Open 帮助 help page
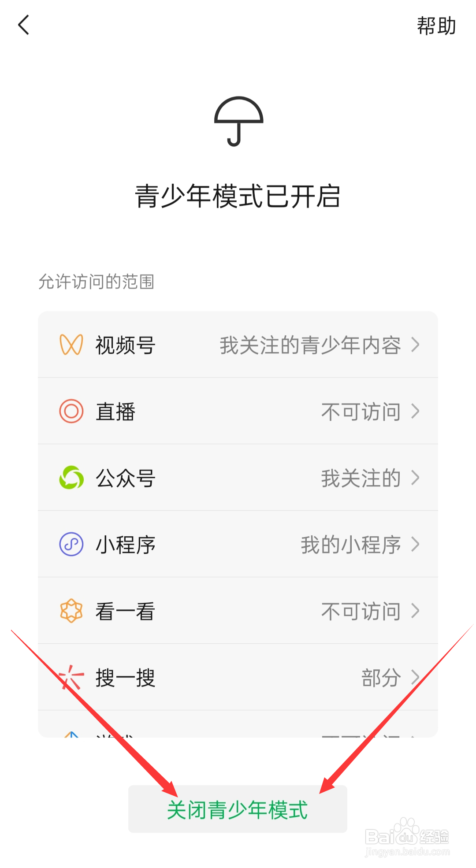Viewport: 476px width, 868px height. coord(436,26)
